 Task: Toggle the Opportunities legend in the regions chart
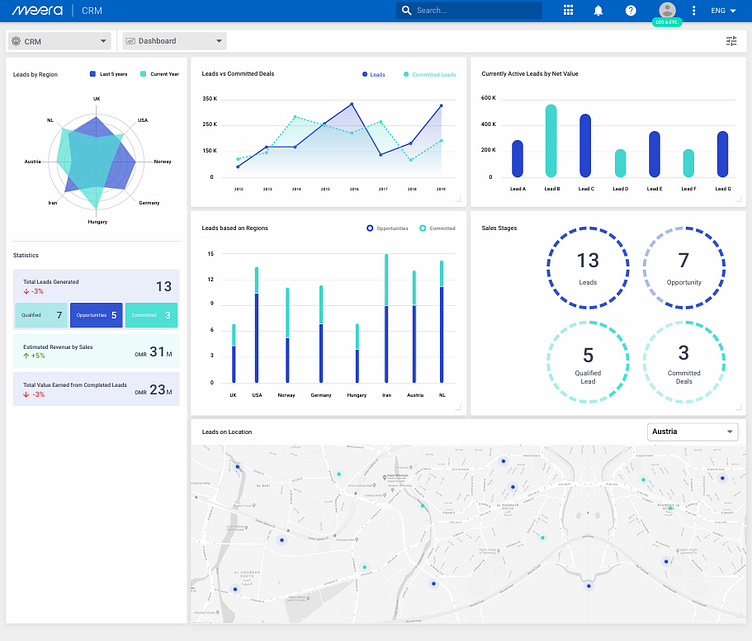click(388, 228)
